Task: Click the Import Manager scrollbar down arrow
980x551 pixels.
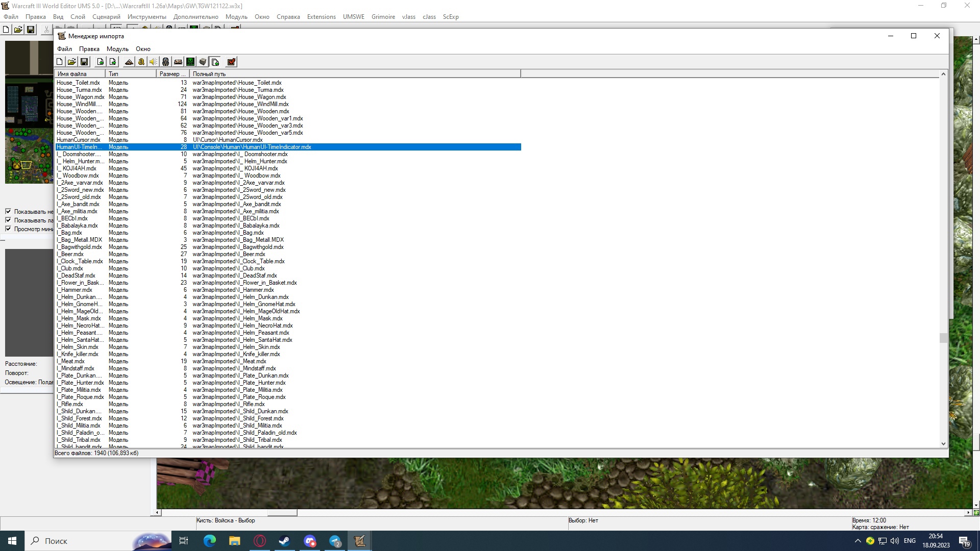Action: pyautogui.click(x=943, y=444)
